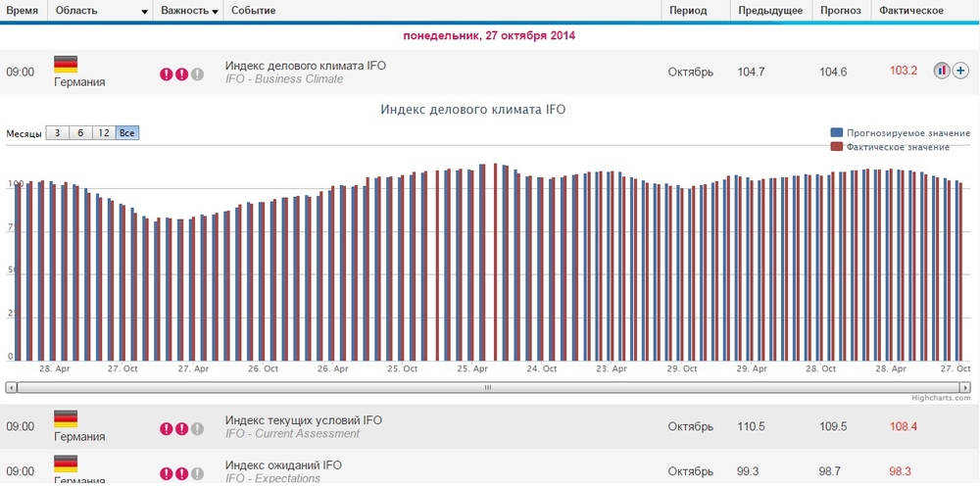
Task: Select 6 months chart range
Action: coord(80,133)
